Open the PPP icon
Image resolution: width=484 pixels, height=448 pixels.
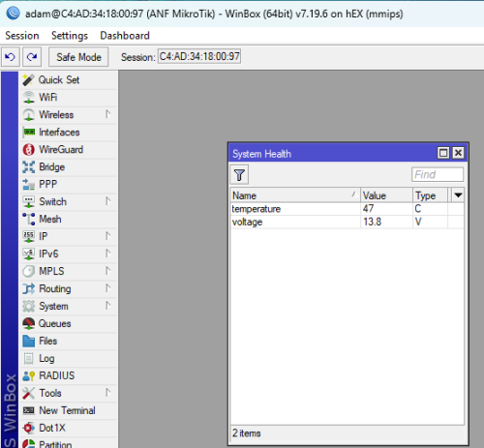(28, 185)
